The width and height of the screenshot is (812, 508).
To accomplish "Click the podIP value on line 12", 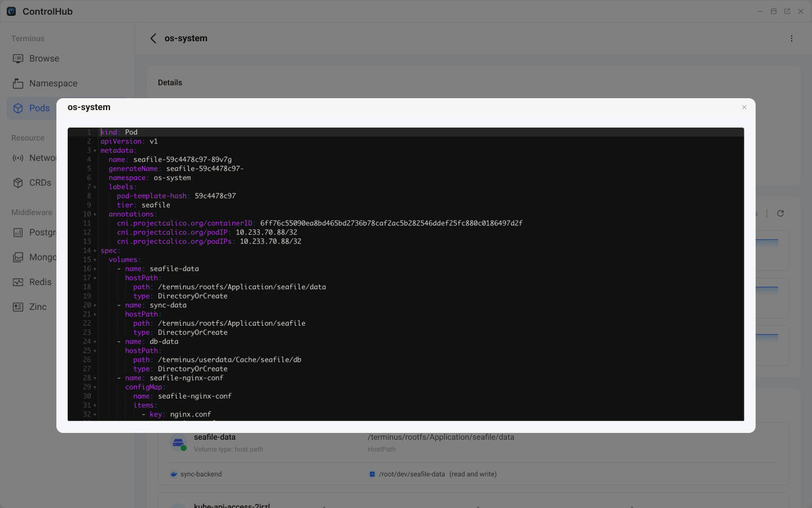I will [x=266, y=232].
